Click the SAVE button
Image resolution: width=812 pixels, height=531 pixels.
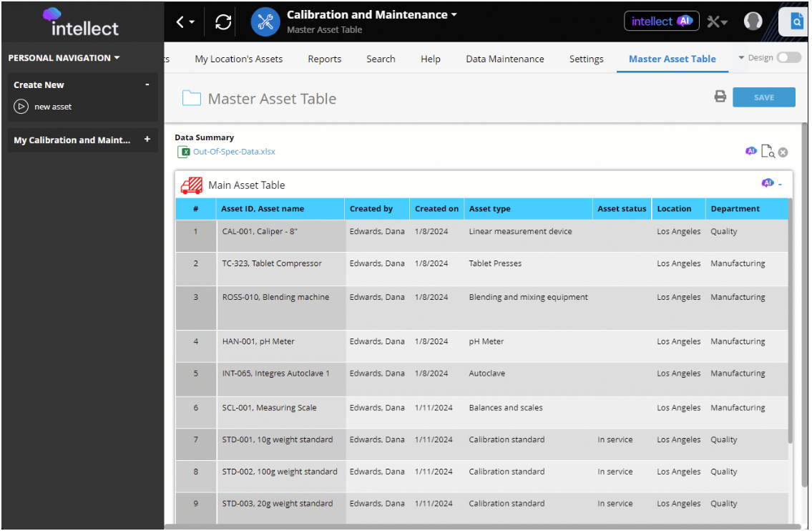tap(763, 96)
